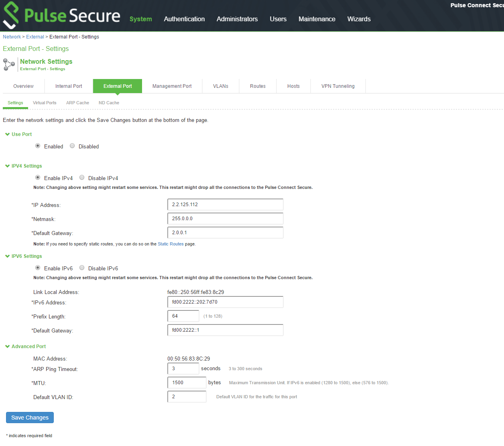
Task: Switch to the Overview tab
Action: coord(24,86)
